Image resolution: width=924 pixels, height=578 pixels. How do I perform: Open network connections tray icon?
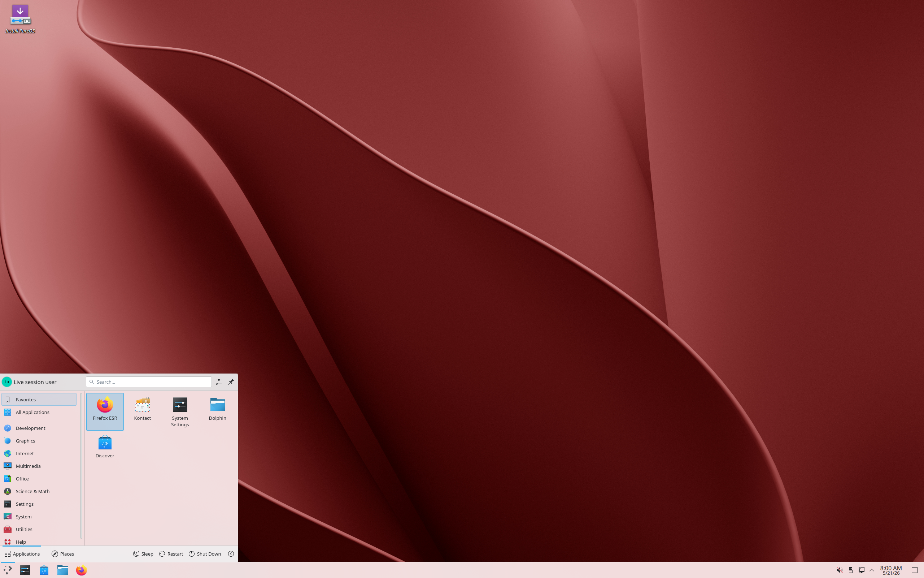click(862, 570)
